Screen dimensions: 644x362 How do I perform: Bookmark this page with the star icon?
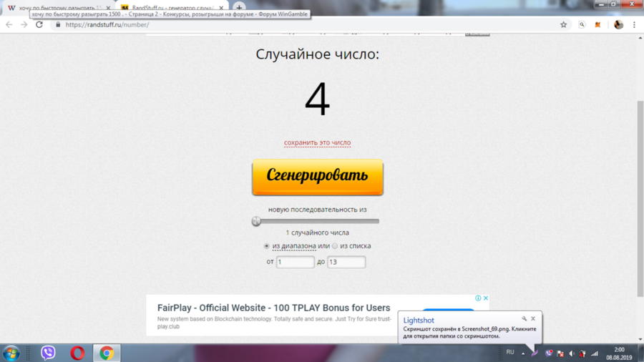pos(563,24)
